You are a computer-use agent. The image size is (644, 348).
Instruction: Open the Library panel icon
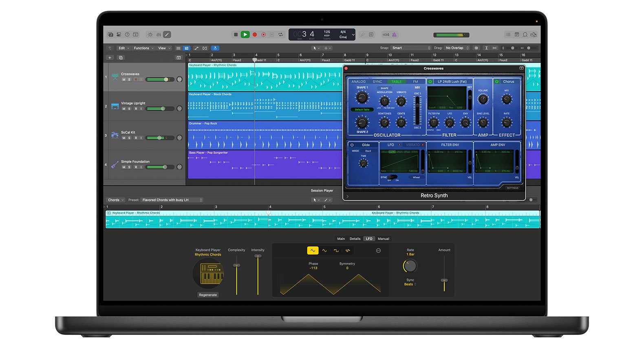pos(110,35)
